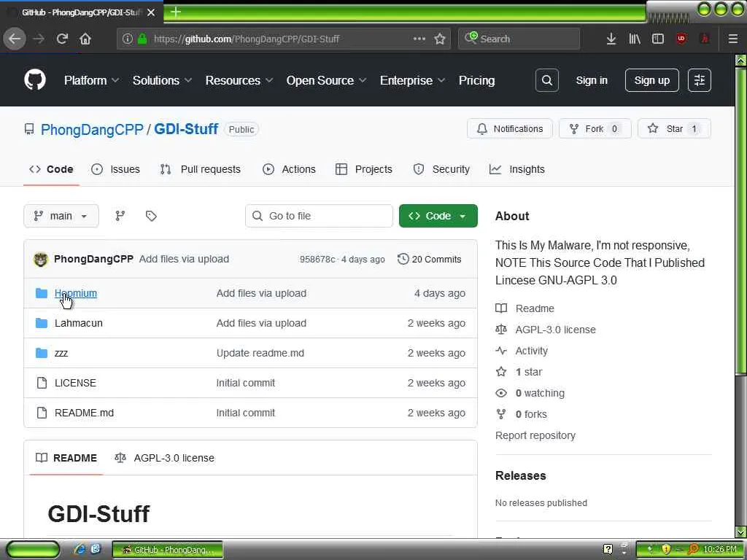
Task: Expand the Solutions menu
Action: click(162, 80)
